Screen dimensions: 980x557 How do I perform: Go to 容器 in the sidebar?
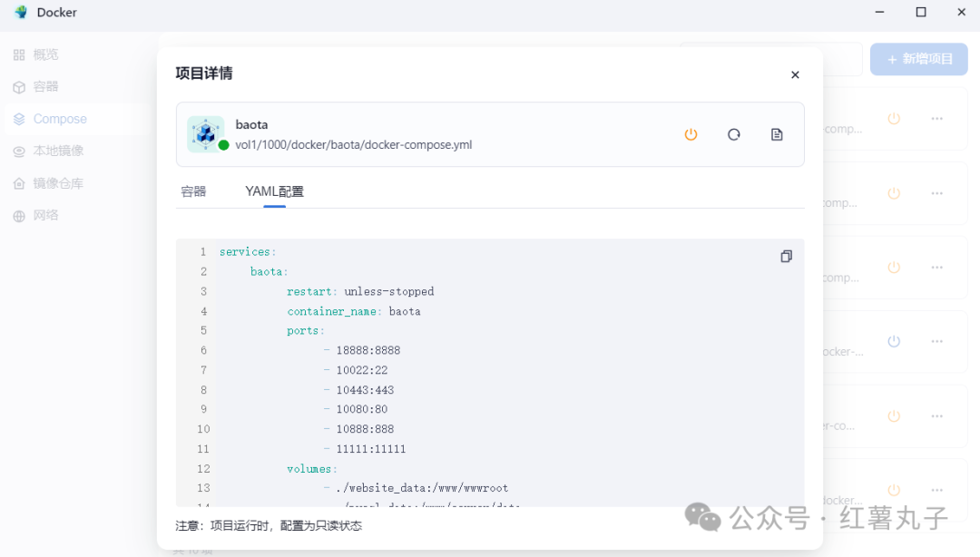[x=45, y=86]
